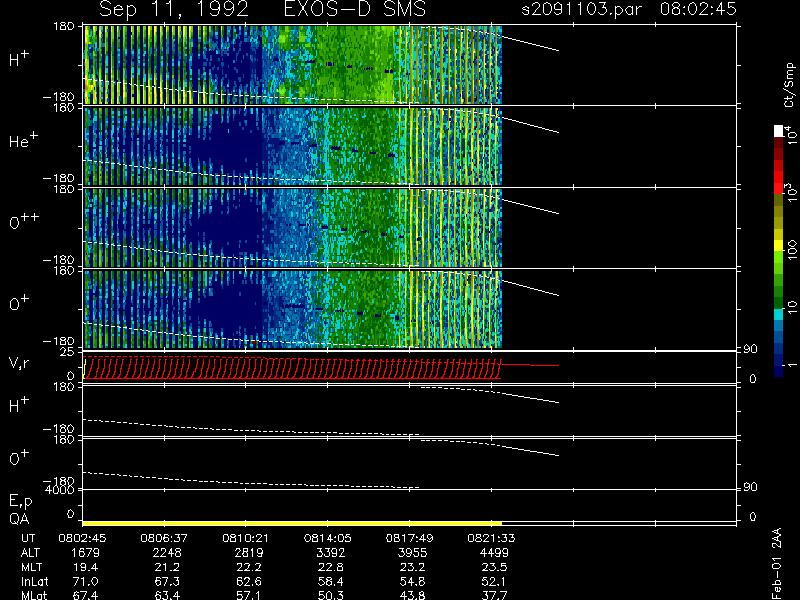The image size is (800, 600).
Task: Click the header time "08:02:45"
Action: coord(698,9)
